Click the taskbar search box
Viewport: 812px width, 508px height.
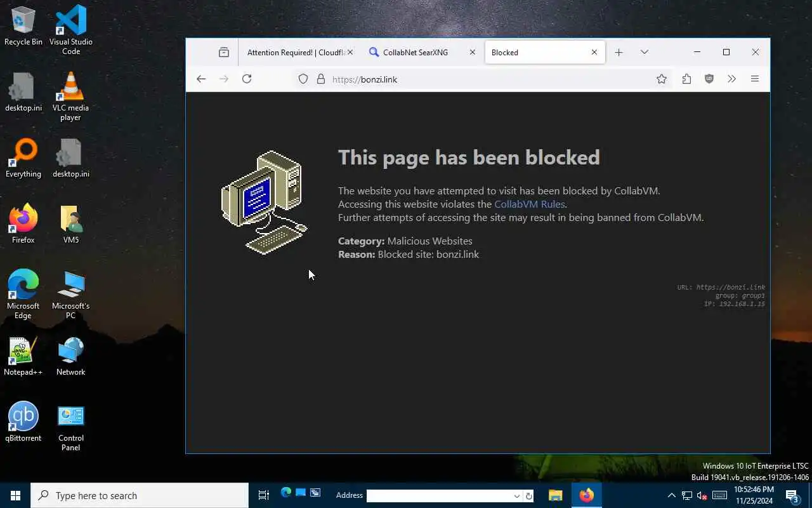pyautogui.click(x=140, y=495)
